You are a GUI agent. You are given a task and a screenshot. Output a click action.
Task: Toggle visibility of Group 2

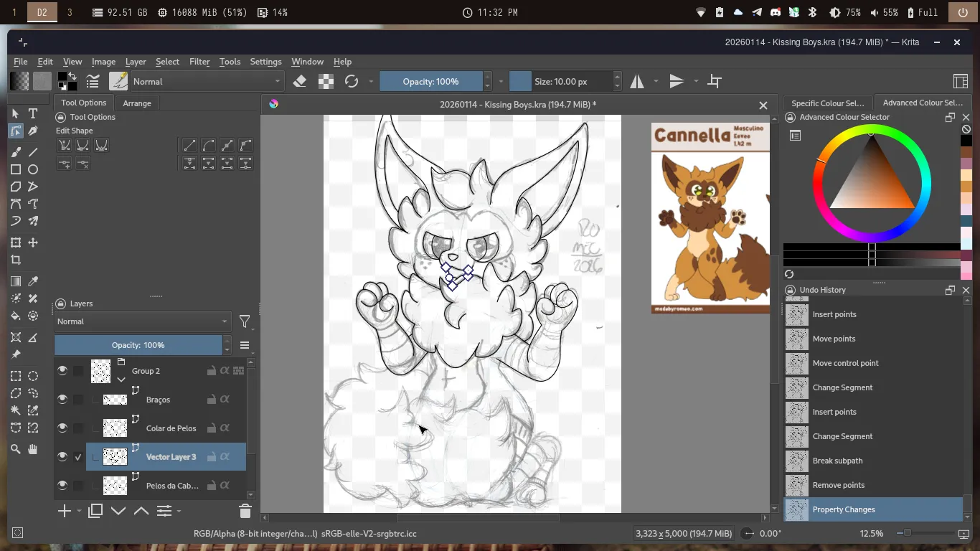tap(62, 370)
